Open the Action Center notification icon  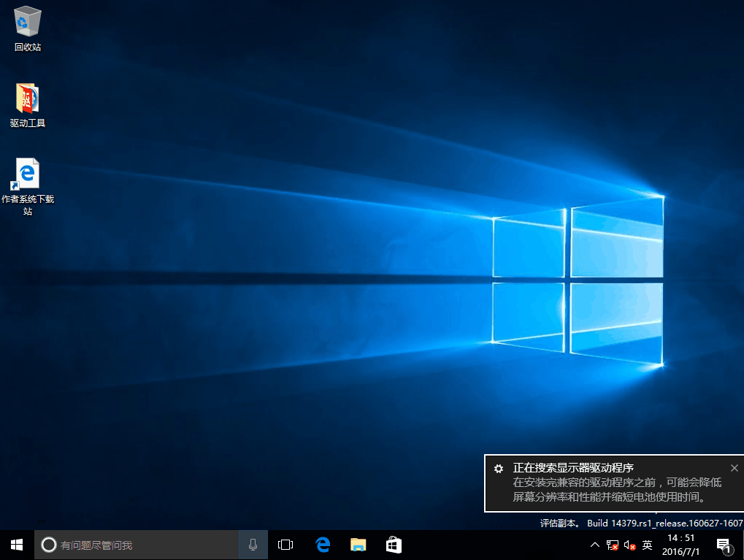click(724, 545)
